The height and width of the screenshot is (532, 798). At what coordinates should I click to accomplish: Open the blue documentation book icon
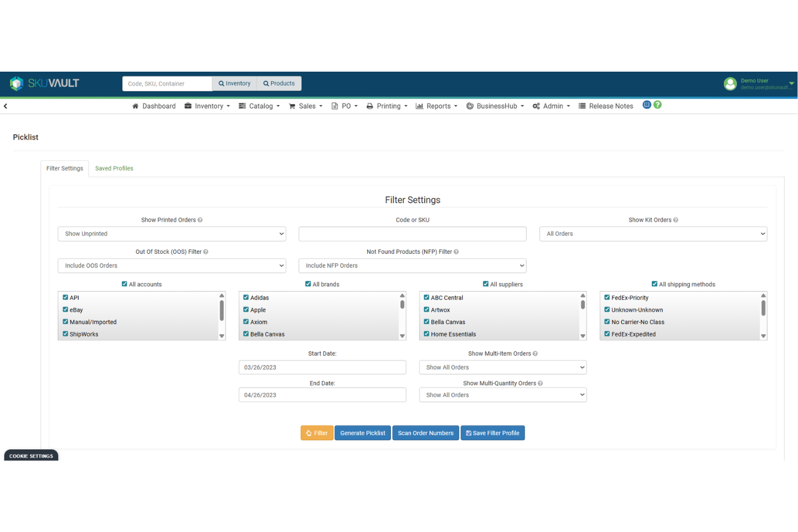pos(646,105)
